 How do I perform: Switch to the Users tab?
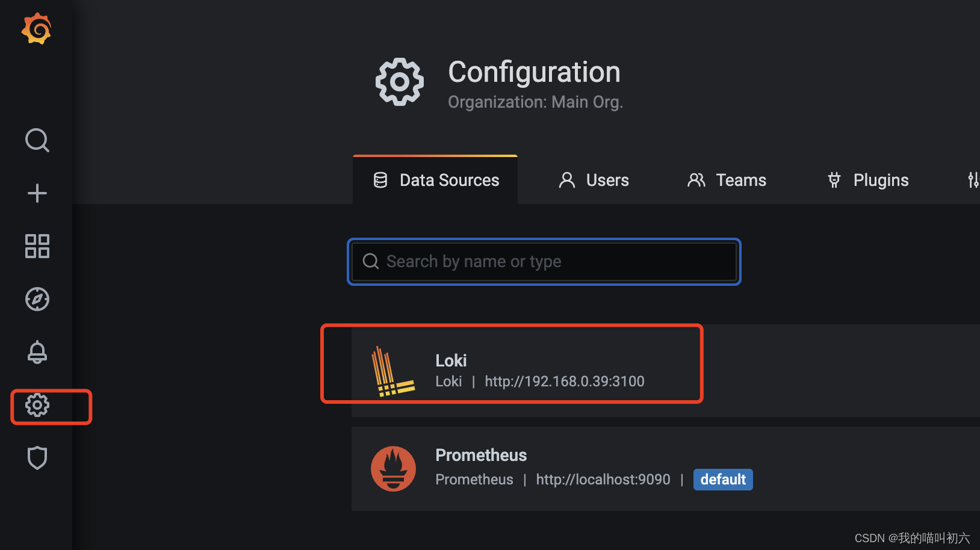click(x=594, y=180)
